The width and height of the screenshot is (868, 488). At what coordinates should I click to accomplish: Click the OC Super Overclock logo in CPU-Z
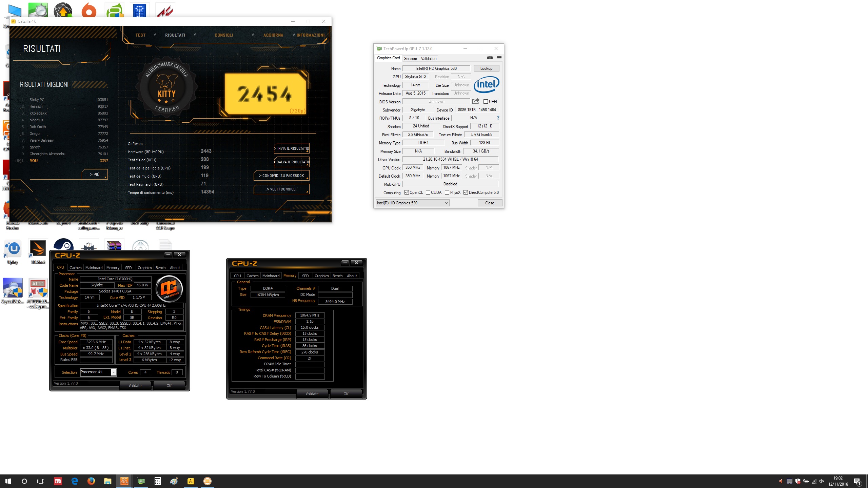pyautogui.click(x=169, y=289)
